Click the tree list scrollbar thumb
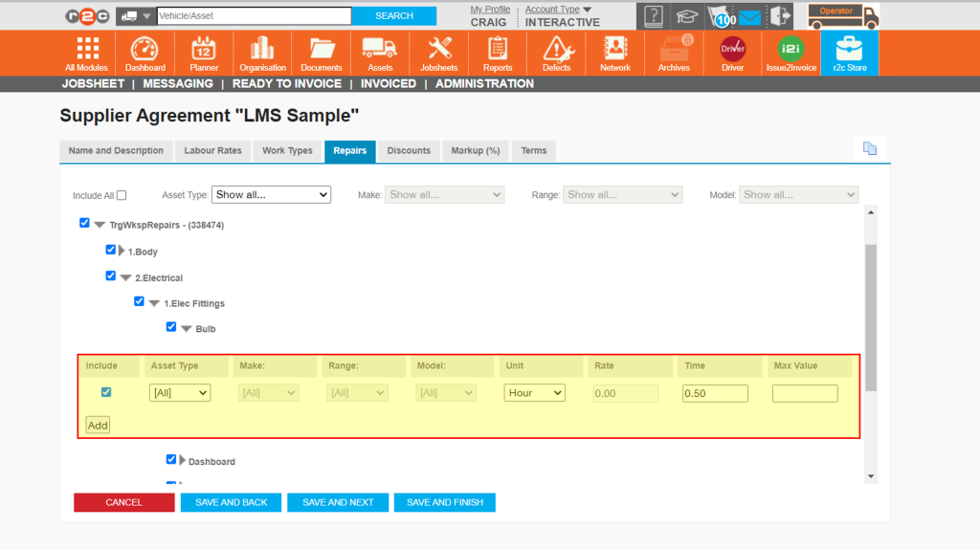The width and height of the screenshot is (980, 550). (x=871, y=318)
